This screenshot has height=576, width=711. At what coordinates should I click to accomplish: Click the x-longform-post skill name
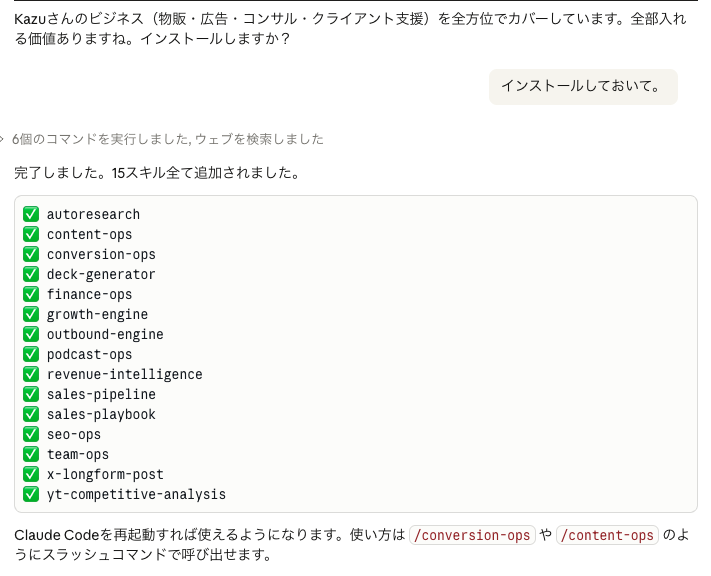[105, 474]
